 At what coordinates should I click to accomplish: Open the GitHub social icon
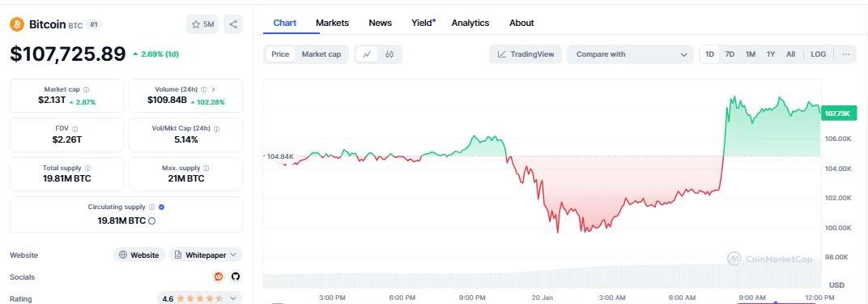pos(236,277)
